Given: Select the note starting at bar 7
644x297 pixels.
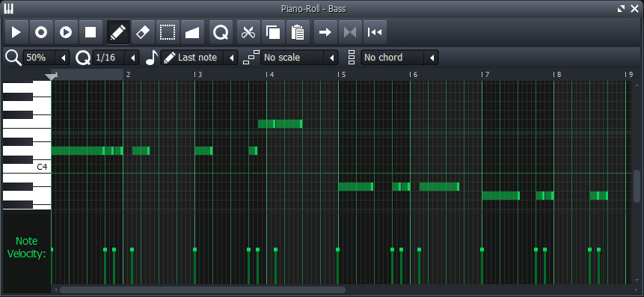Looking at the screenshot, I should click(x=500, y=195).
